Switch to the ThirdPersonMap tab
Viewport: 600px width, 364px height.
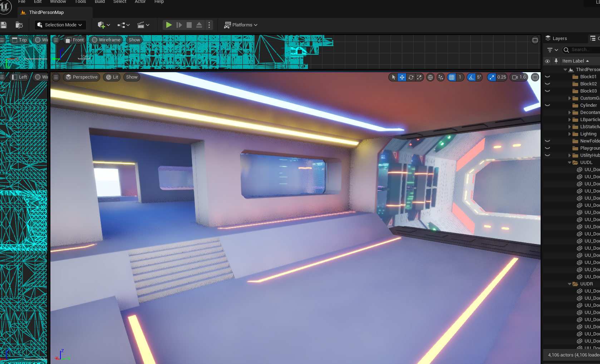coord(46,12)
